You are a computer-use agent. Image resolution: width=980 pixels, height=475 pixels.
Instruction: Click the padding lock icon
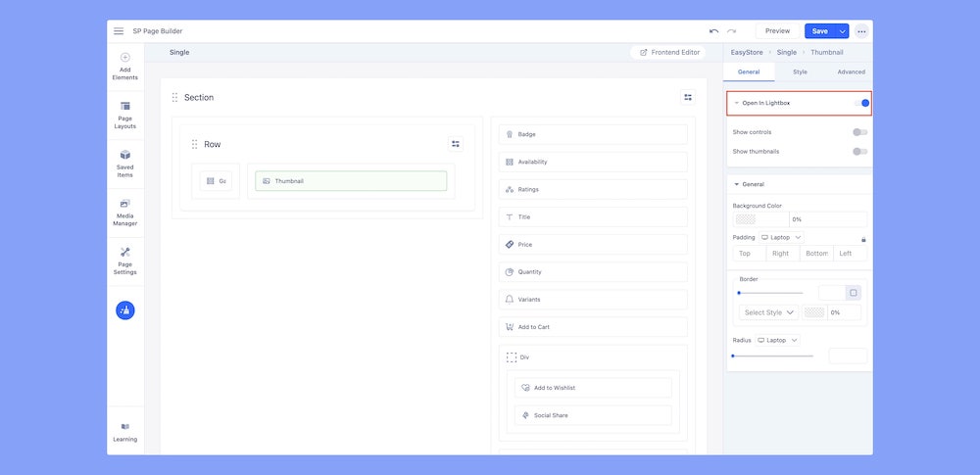click(x=863, y=239)
